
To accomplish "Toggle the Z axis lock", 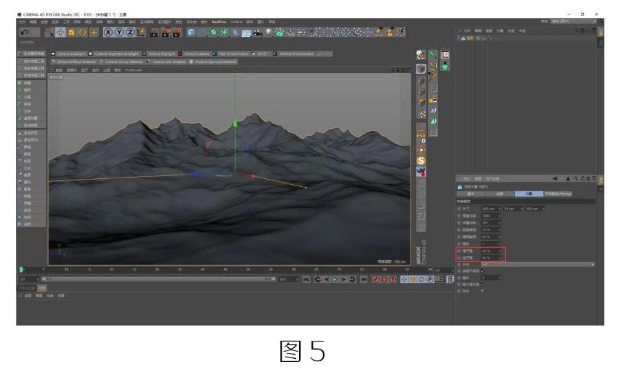I will tap(130, 32).
